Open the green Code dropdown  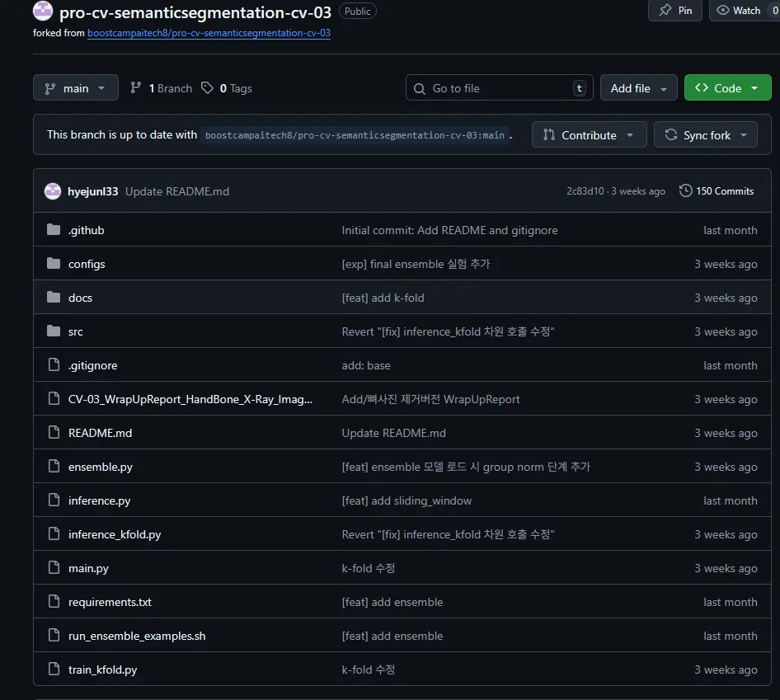click(728, 87)
